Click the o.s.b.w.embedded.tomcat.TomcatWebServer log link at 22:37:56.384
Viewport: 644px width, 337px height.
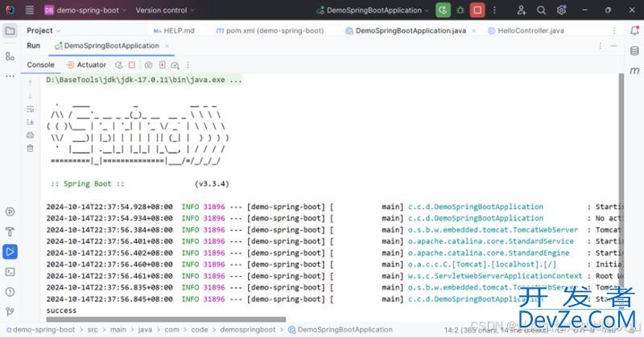tap(493, 230)
